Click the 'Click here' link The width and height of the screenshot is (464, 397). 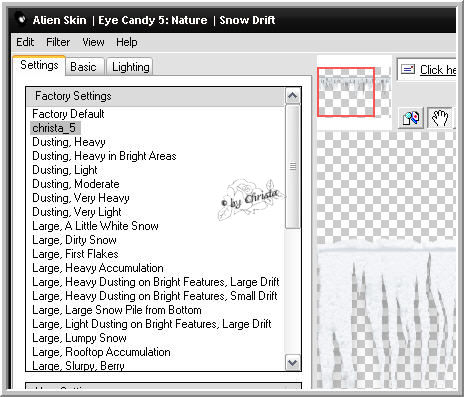click(438, 70)
